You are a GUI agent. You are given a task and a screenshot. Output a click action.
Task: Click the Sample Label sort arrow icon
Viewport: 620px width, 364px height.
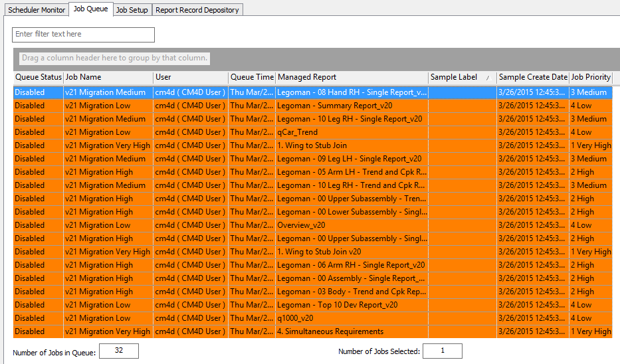(488, 78)
